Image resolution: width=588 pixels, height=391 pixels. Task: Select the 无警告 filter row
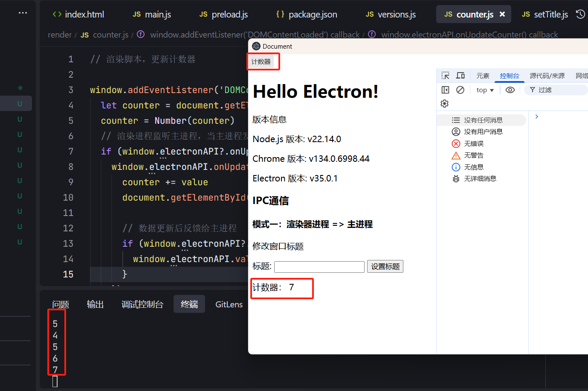point(482,155)
